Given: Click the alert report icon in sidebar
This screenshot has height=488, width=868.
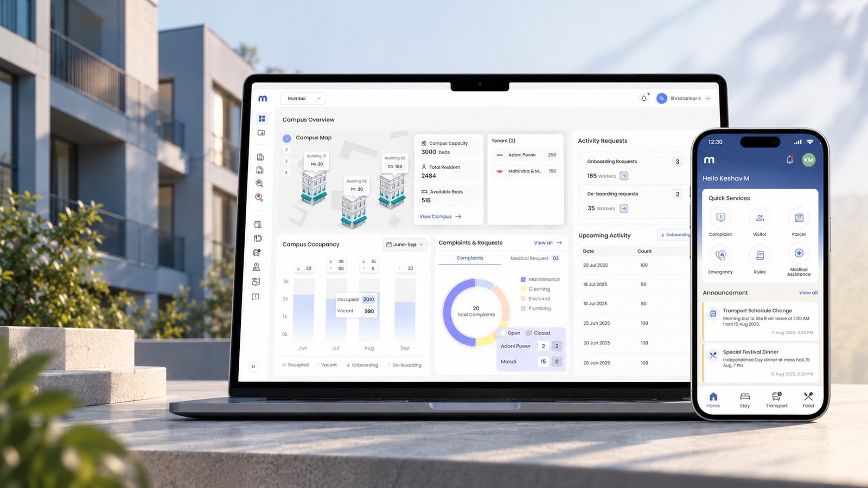Looking at the screenshot, I should tap(256, 297).
